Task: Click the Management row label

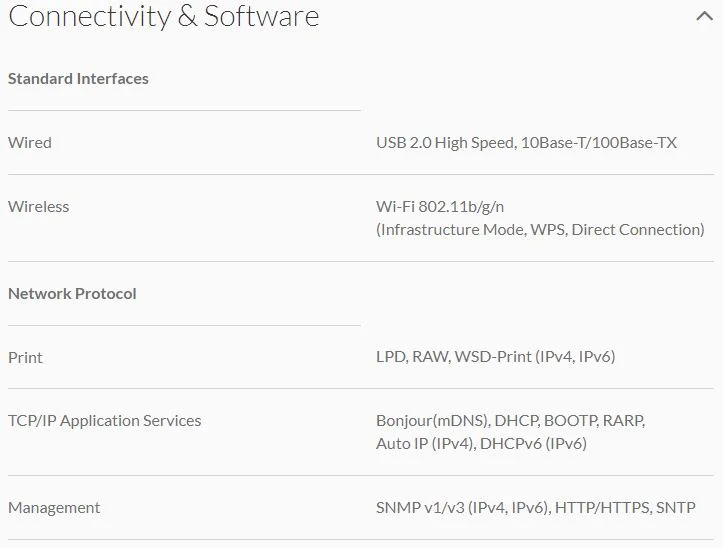Action: 54,508
